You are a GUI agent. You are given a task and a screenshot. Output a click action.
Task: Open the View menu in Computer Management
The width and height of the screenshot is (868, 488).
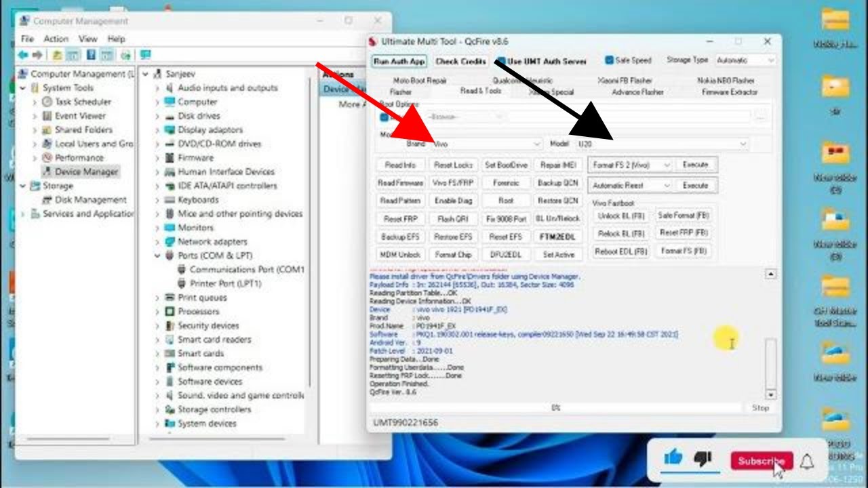88,39
